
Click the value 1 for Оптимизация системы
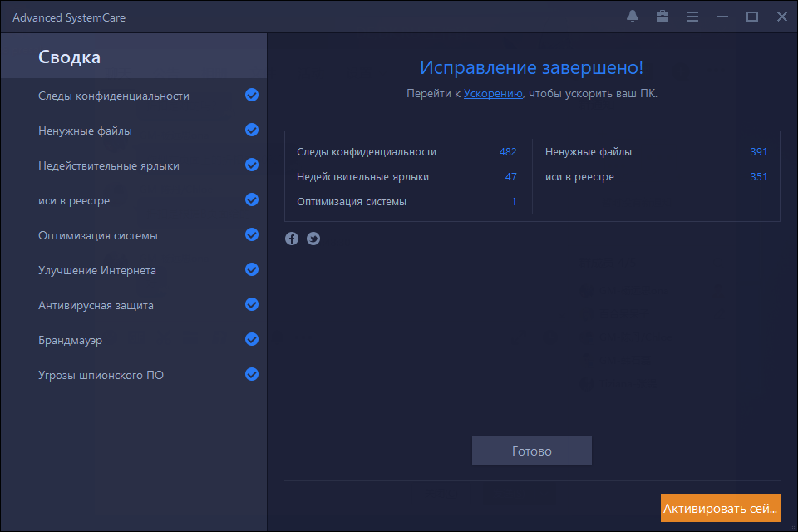[x=514, y=202]
